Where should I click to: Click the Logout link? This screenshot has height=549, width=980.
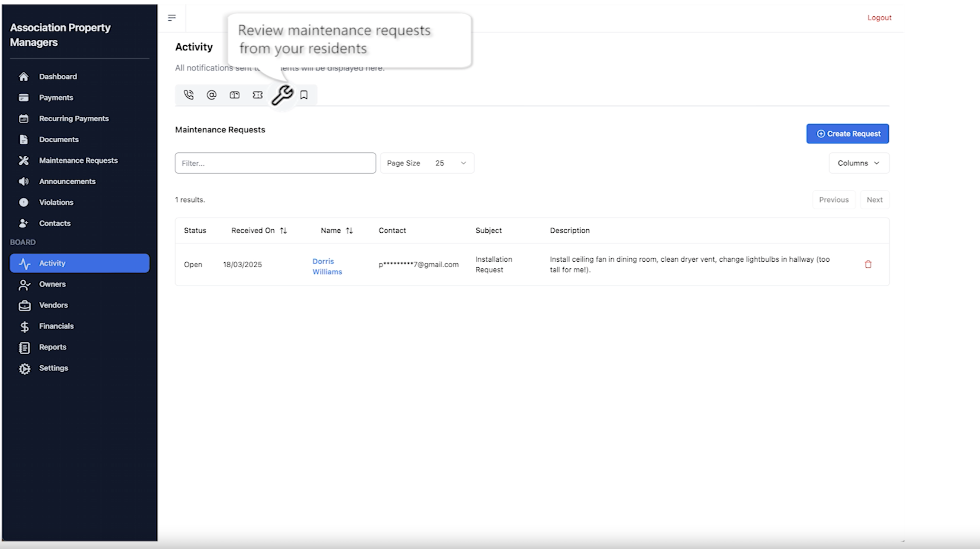[x=879, y=17]
